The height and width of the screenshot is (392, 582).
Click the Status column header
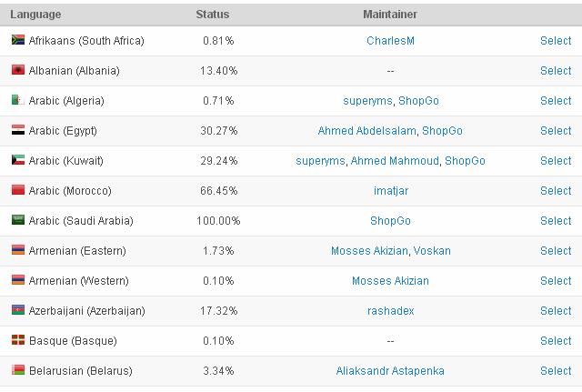[213, 15]
